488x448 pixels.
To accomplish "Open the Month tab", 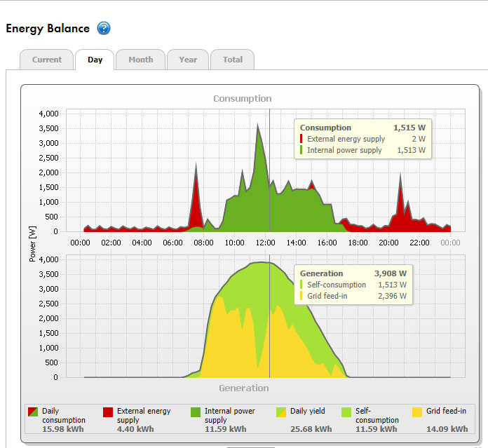I will coord(140,60).
